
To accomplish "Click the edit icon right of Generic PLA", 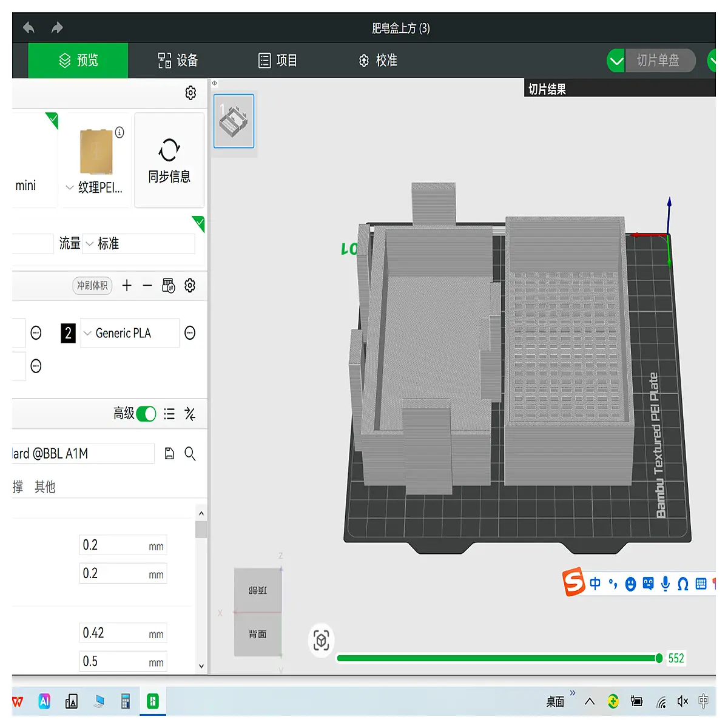I will 190,332.
